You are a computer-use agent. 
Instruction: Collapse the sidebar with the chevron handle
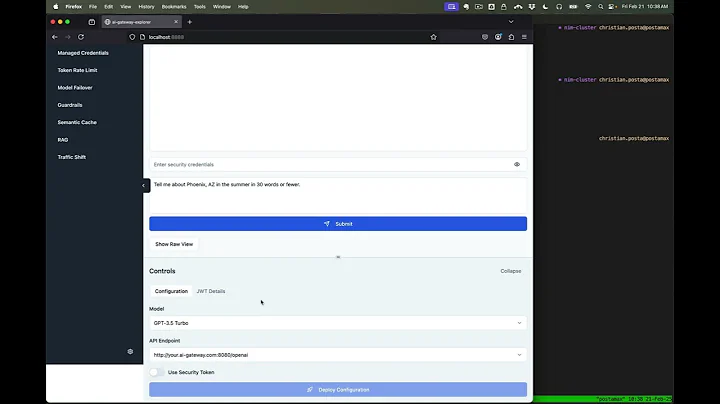[144, 185]
